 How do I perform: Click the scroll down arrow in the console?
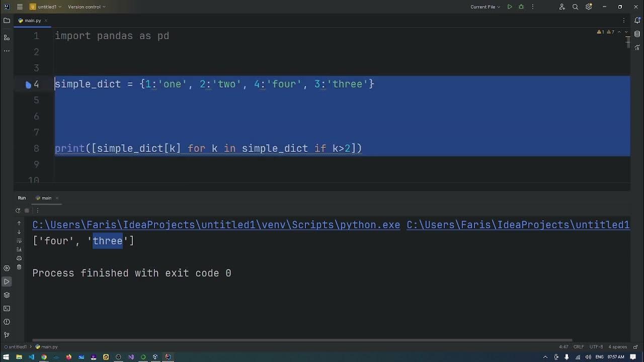(x=19, y=232)
